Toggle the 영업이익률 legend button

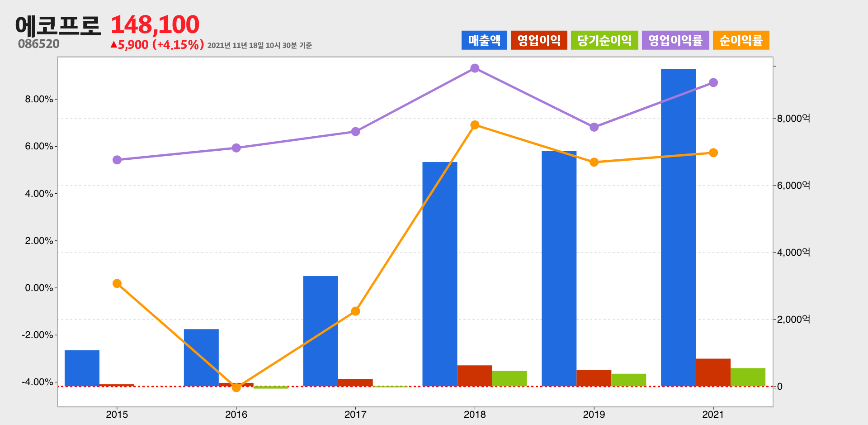(675, 40)
